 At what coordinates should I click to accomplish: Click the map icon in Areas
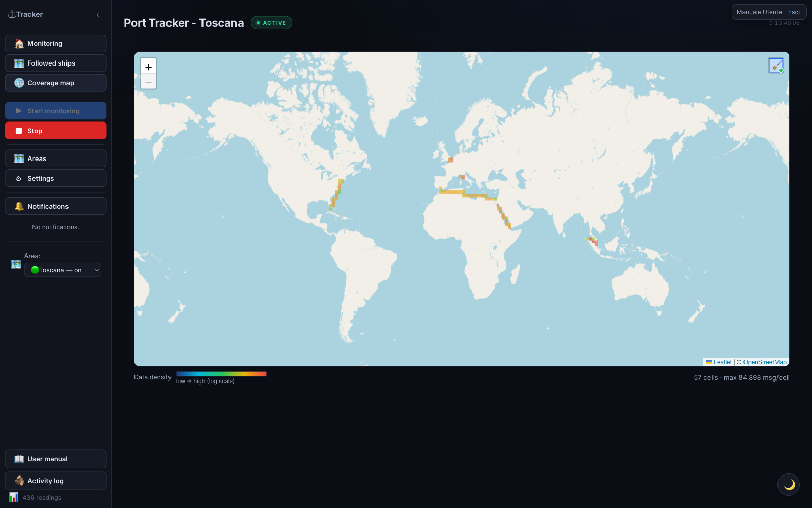[x=19, y=158]
